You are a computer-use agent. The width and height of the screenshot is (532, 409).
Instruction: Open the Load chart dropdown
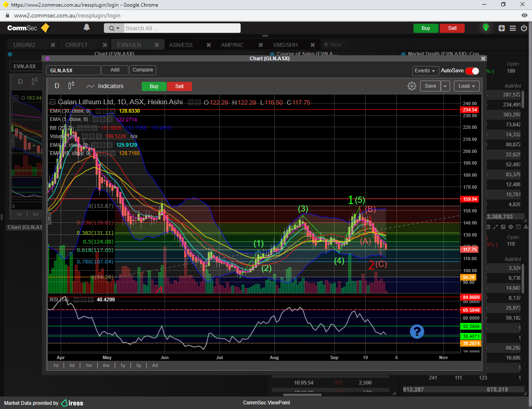pyautogui.click(x=466, y=86)
